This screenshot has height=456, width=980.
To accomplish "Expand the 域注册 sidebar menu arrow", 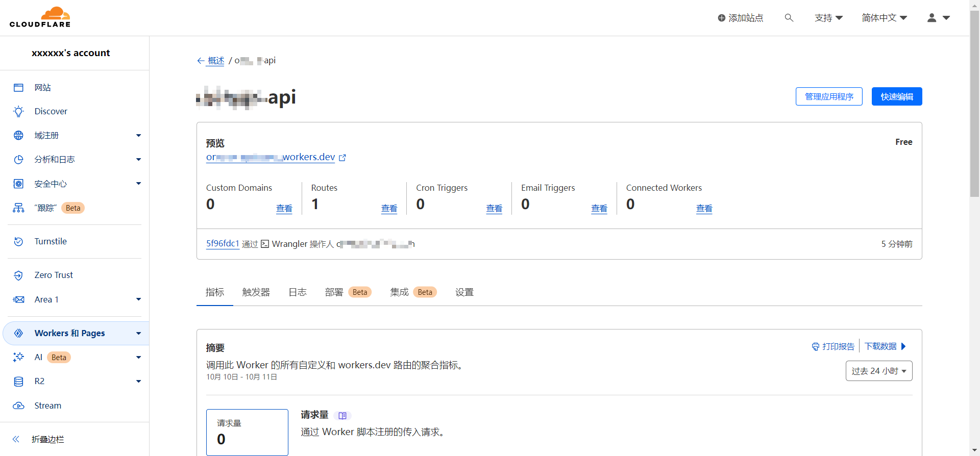I will pyautogui.click(x=138, y=136).
